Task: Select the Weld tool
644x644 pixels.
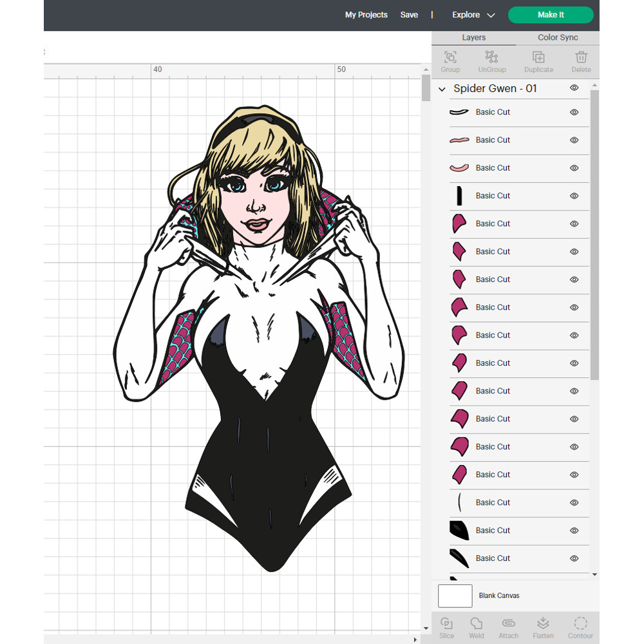Action: coord(477,627)
